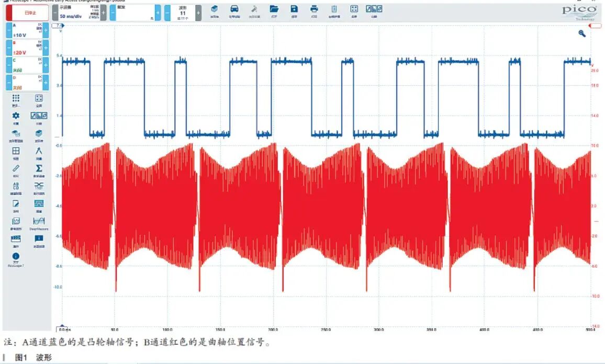The image size is (605, 364).
Task: Click the Channel A zero offset marker
Action: click(57, 137)
